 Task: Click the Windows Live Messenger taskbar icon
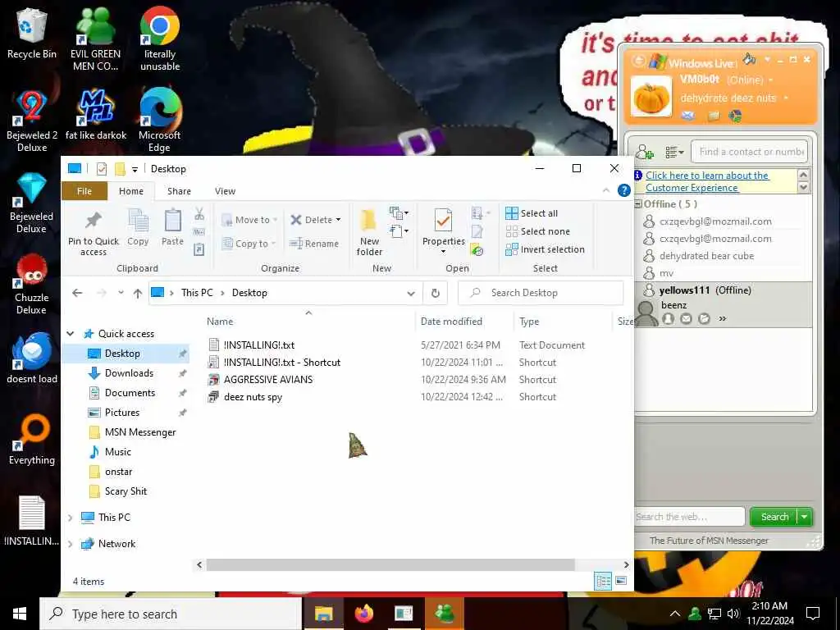tap(444, 614)
